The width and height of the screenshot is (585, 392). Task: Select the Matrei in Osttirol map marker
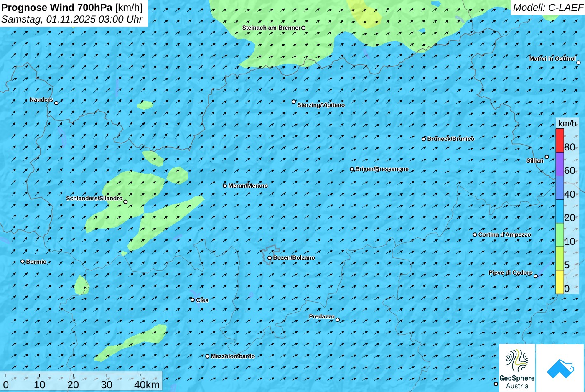pos(578,63)
